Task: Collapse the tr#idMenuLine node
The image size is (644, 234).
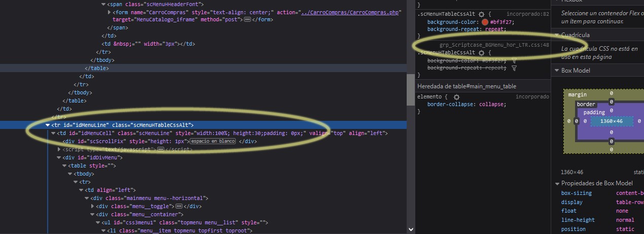Action: [48, 125]
